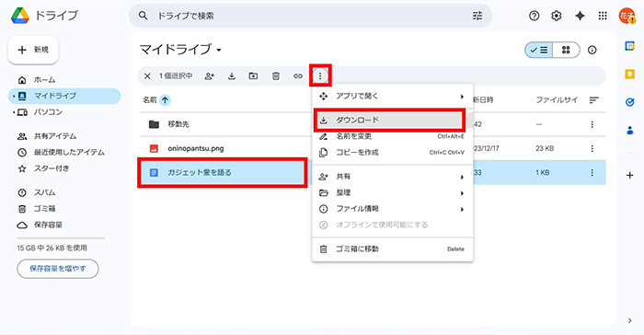
Task: Clear the selection with X
Action: point(147,76)
